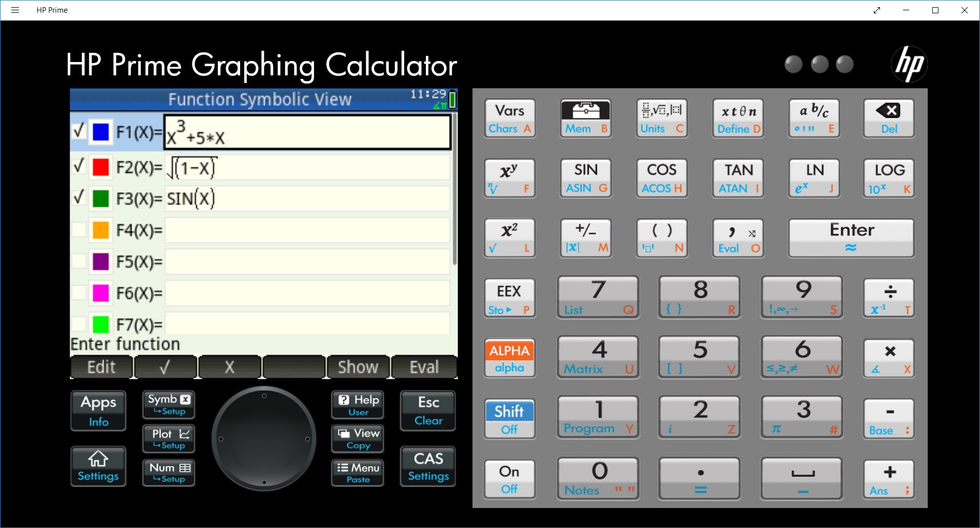The height and width of the screenshot is (528, 980).
Task: Click the red color swatch for F2(X)
Action: click(x=101, y=166)
